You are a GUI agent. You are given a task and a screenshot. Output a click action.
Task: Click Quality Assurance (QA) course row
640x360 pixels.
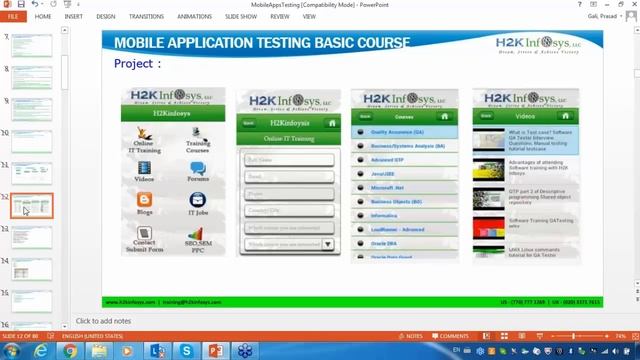404,132
